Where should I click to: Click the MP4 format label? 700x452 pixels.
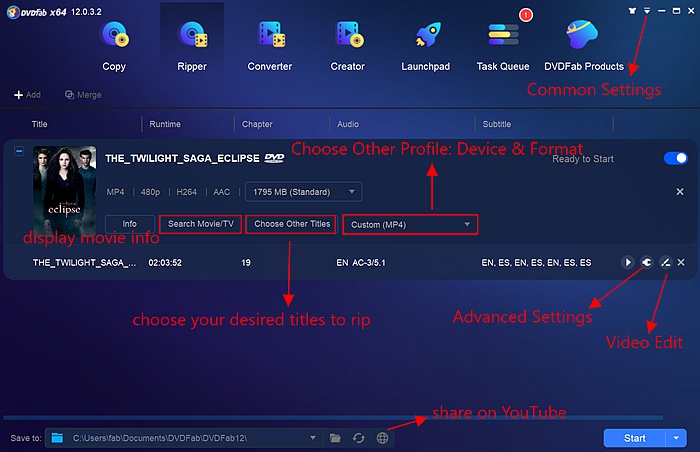click(115, 192)
